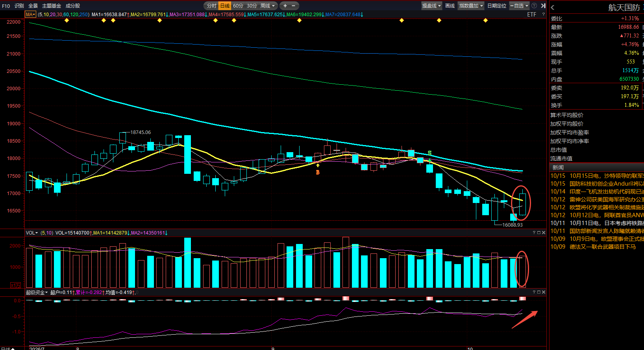Click the 画线 drawing tool button
Image resolution: width=644 pixels, height=350 pixels.
[x=450, y=6]
